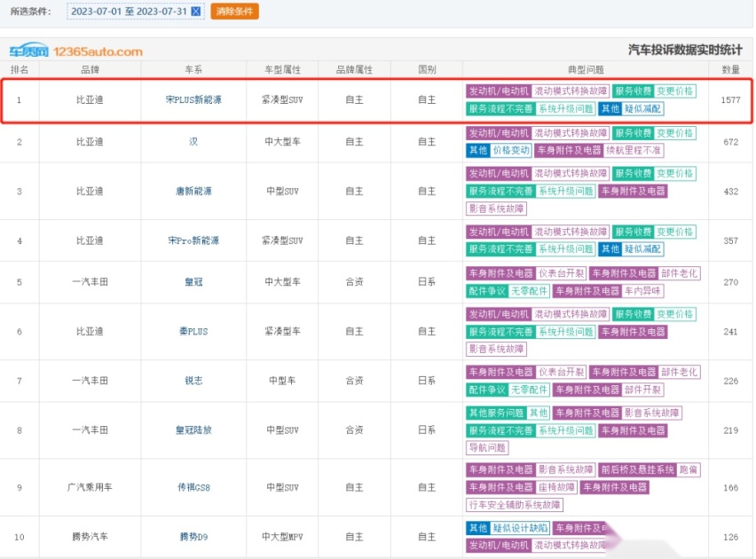
Task: Open the 传祺GS8 series link
Action: pyautogui.click(x=193, y=487)
